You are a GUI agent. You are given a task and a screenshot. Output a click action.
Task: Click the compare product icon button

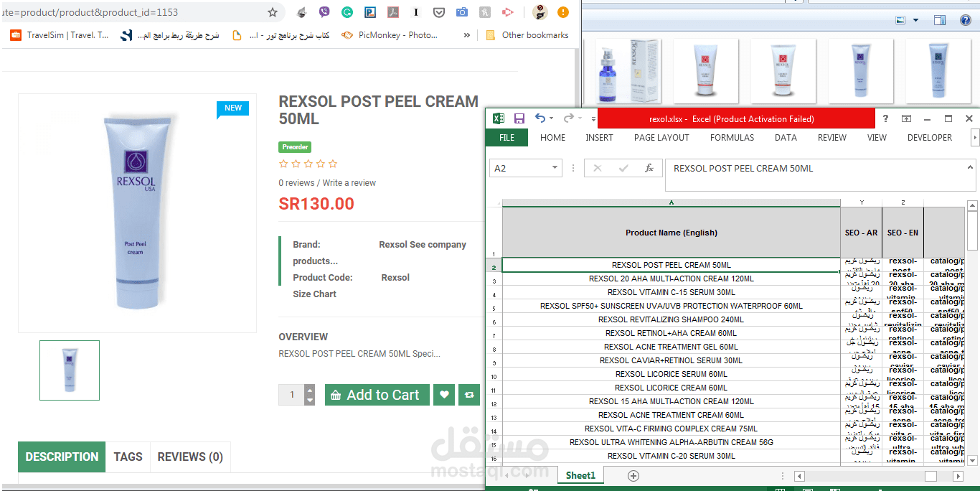click(469, 395)
